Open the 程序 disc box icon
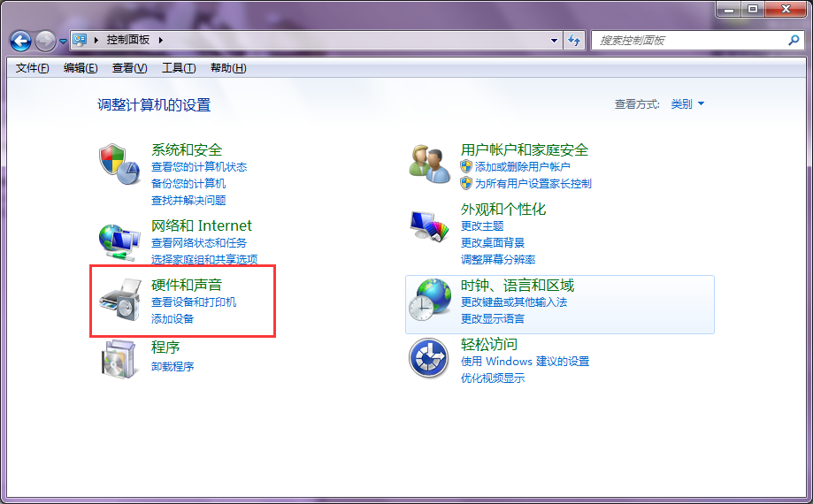This screenshot has width=813, height=504. 119,358
